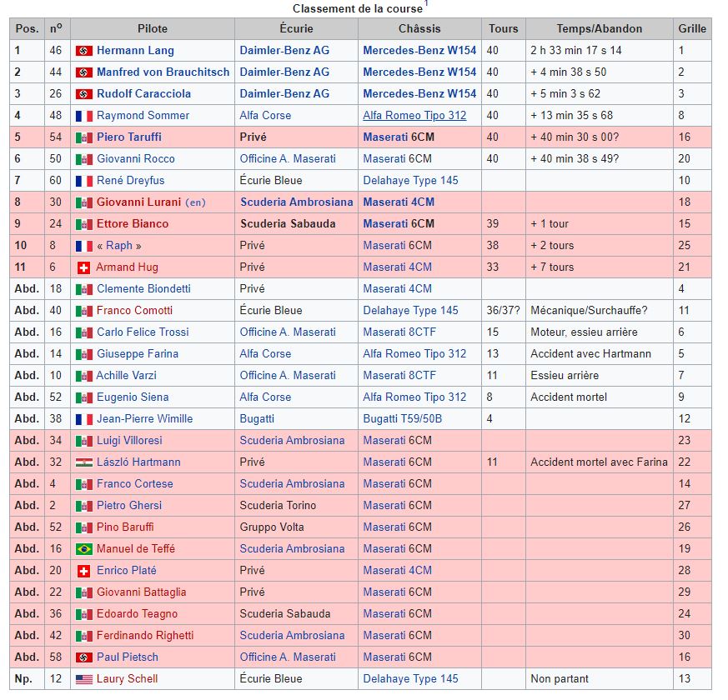
Task: Open the Achille Varzi link
Action: pos(126,375)
